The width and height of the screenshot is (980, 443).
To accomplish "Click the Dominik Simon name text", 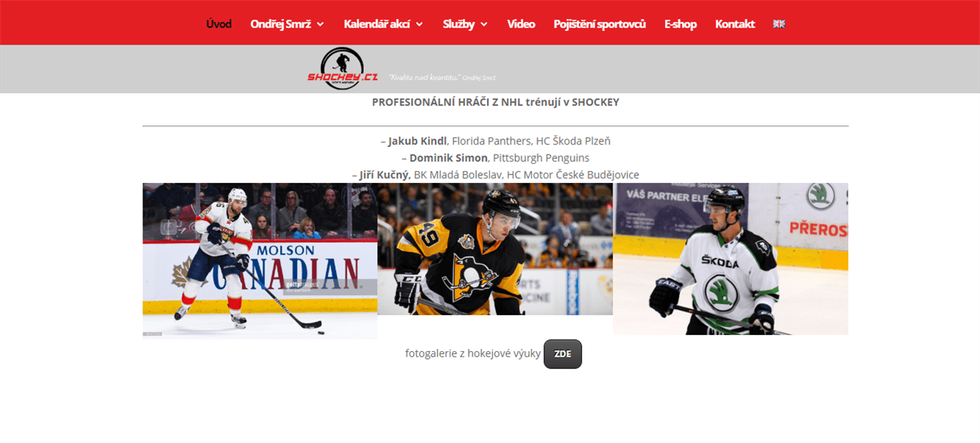I will (449, 158).
